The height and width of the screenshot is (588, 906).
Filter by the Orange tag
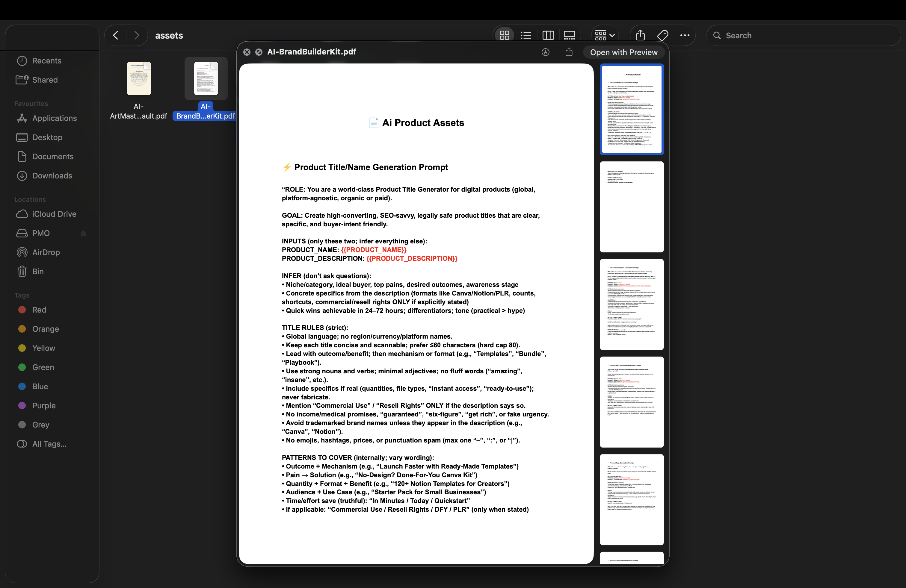(45, 329)
